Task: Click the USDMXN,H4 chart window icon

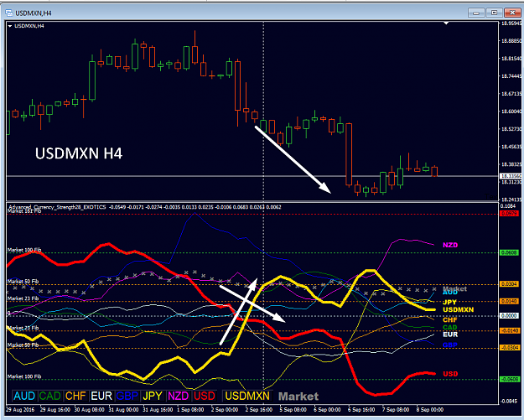Action: [9, 13]
